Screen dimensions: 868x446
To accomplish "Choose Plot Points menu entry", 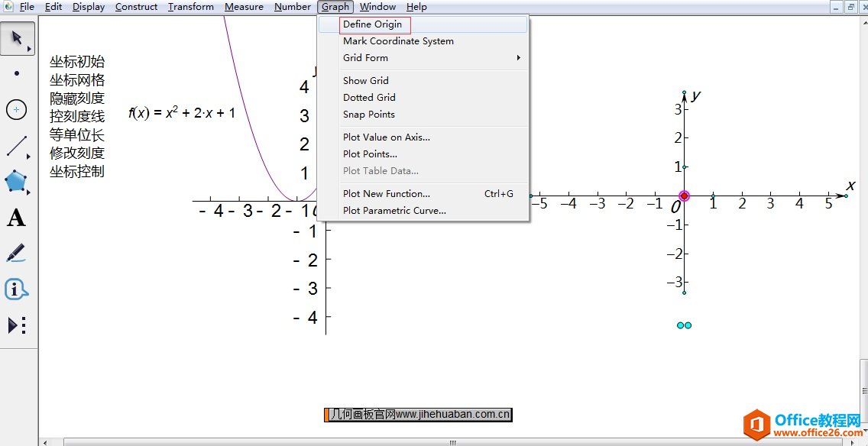I will pyautogui.click(x=423, y=154).
